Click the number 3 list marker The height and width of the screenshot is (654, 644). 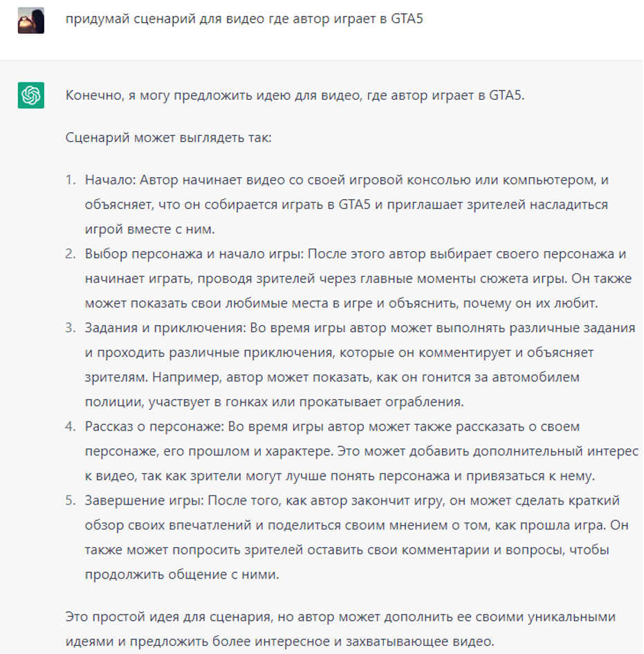click(x=71, y=327)
